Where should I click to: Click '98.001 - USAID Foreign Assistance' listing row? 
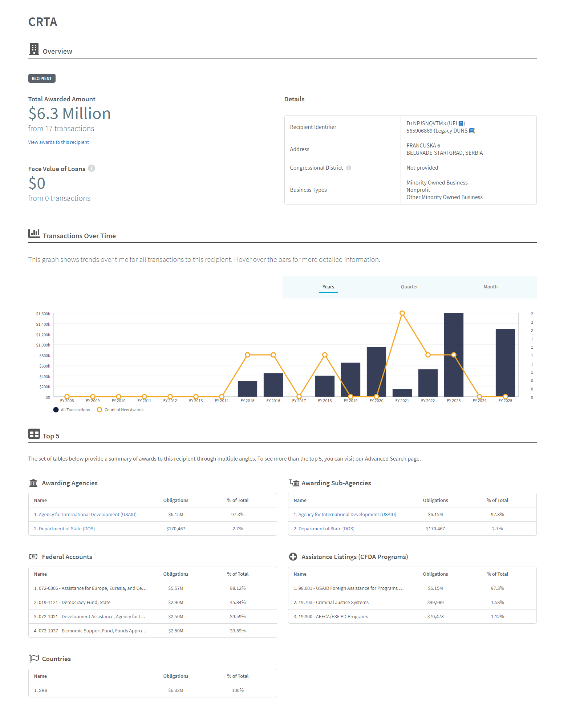[412, 588]
